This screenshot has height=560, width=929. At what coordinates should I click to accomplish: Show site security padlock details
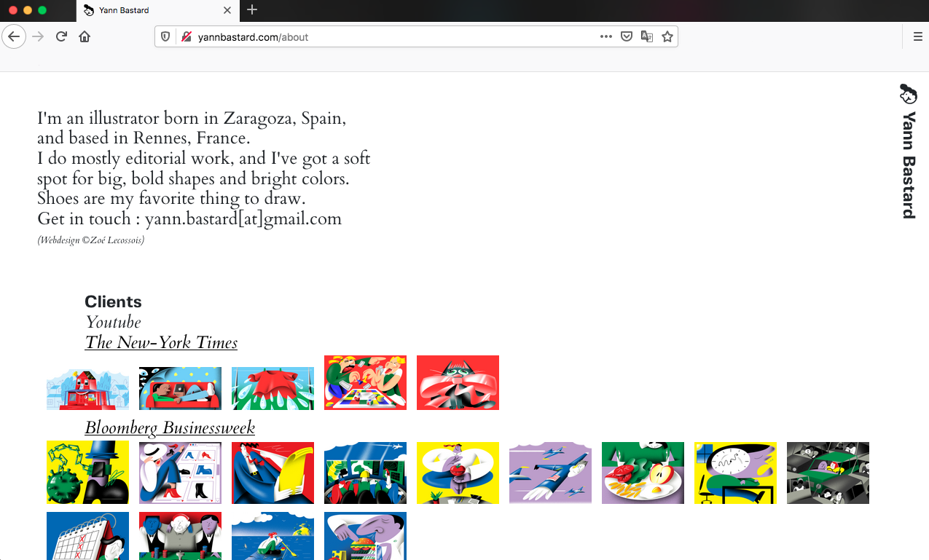186,36
